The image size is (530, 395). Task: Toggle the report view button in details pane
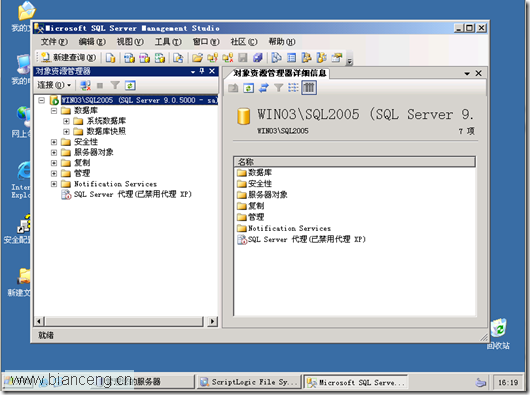pyautogui.click(x=309, y=88)
